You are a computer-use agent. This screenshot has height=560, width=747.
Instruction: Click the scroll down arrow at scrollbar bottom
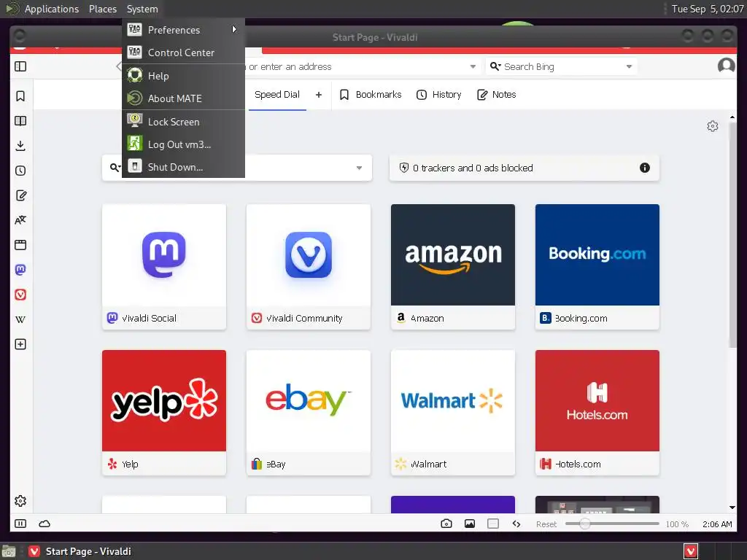click(732, 507)
